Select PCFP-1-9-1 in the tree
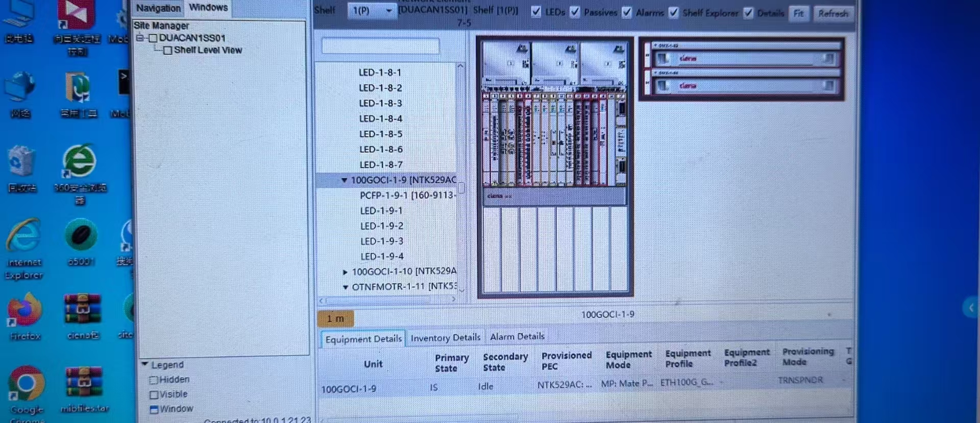Screen dimensions: 980x423 click(408, 195)
